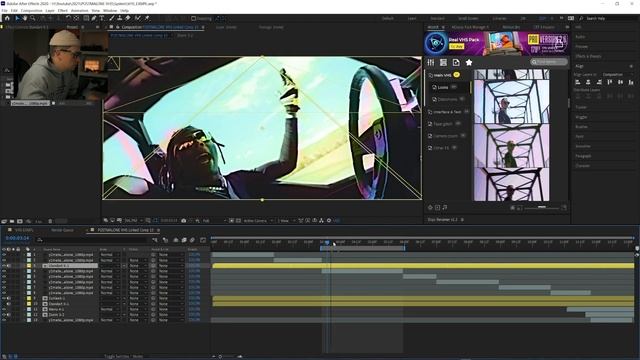Click the timeline current-time playhead
This screenshot has width=640, height=360.
[x=327, y=243]
